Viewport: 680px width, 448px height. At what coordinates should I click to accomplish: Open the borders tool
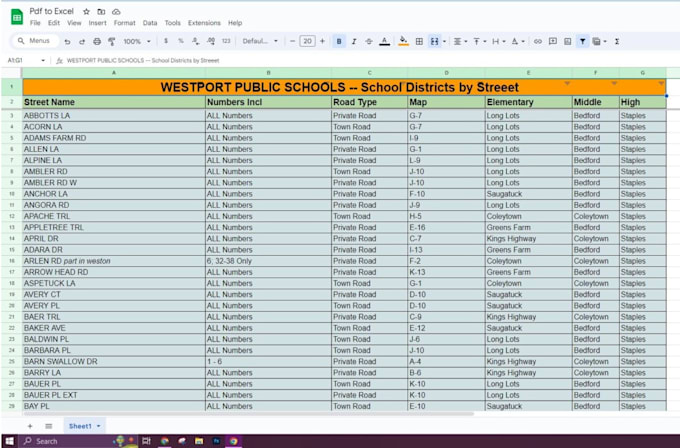(x=419, y=42)
